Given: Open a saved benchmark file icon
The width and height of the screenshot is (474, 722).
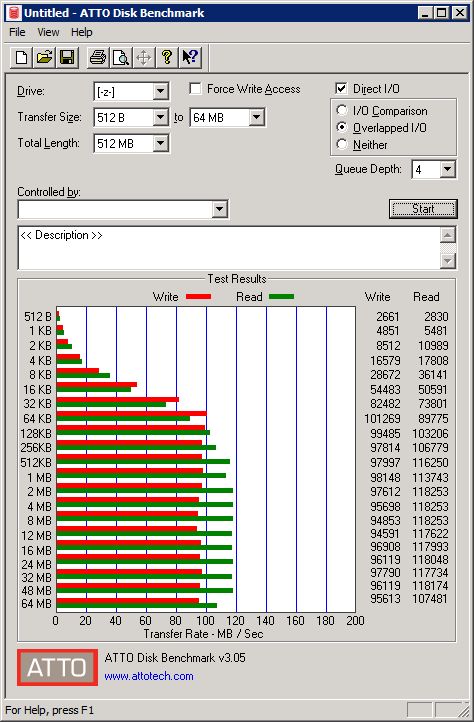Looking at the screenshot, I should click(x=44, y=58).
